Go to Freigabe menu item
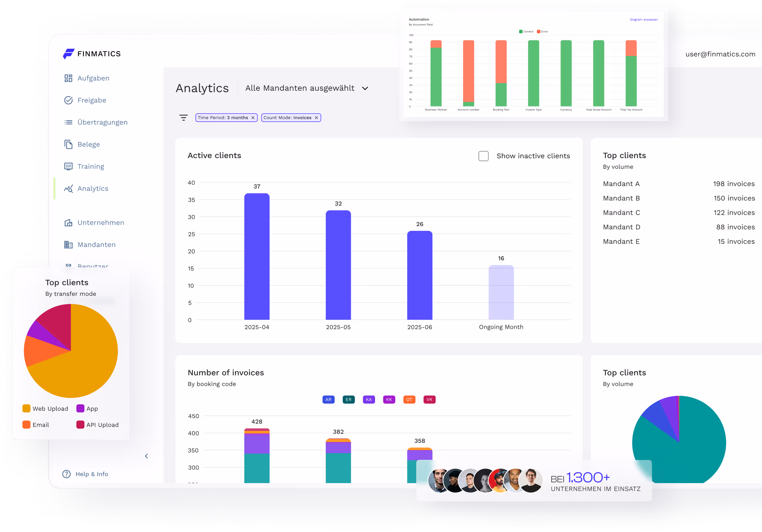This screenshot has height=532, width=762. pos(92,100)
